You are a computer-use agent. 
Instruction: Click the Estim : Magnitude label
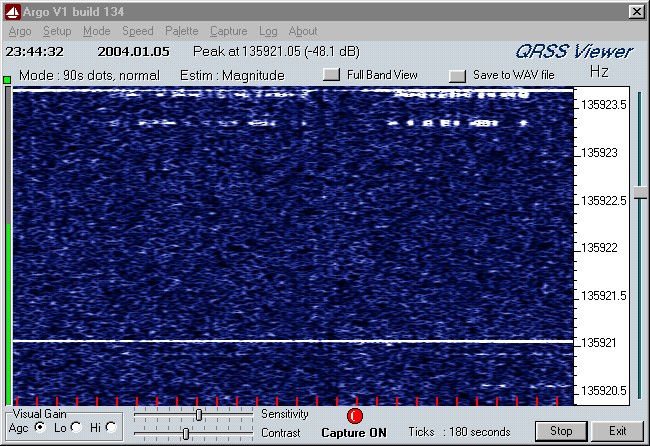tap(232, 75)
